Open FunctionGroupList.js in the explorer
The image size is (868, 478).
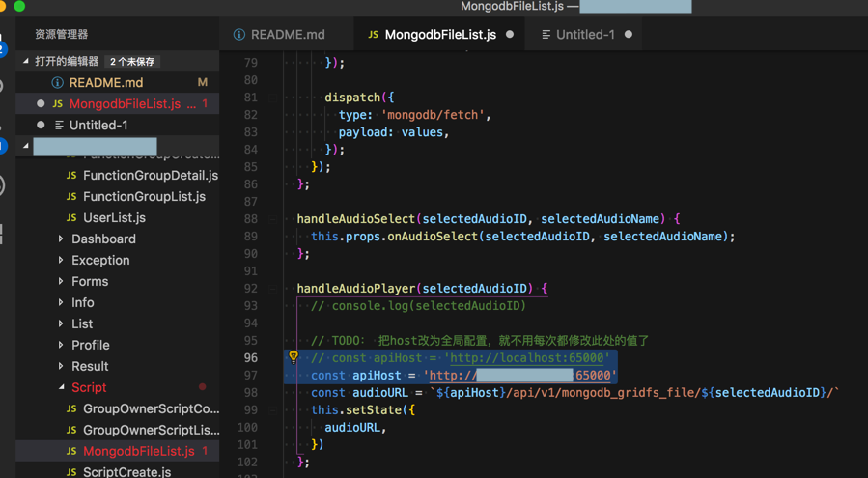click(x=118, y=196)
